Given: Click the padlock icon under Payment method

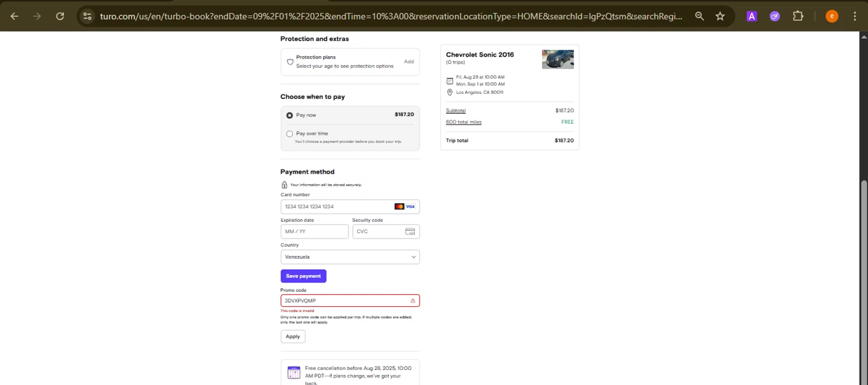Looking at the screenshot, I should tap(284, 185).
